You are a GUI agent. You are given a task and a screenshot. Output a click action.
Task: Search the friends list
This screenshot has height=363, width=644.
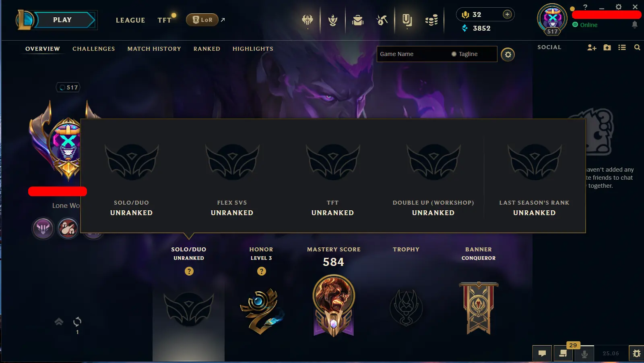click(x=637, y=48)
